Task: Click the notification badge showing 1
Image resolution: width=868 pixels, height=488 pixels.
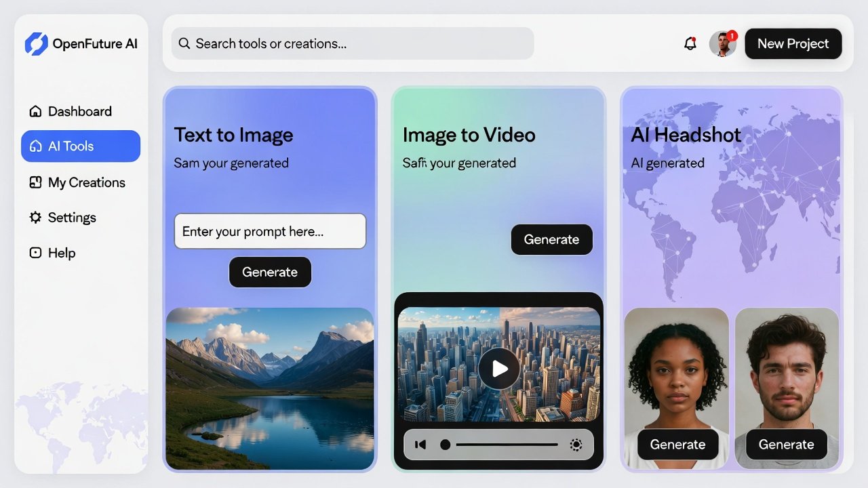Action: 732,35
